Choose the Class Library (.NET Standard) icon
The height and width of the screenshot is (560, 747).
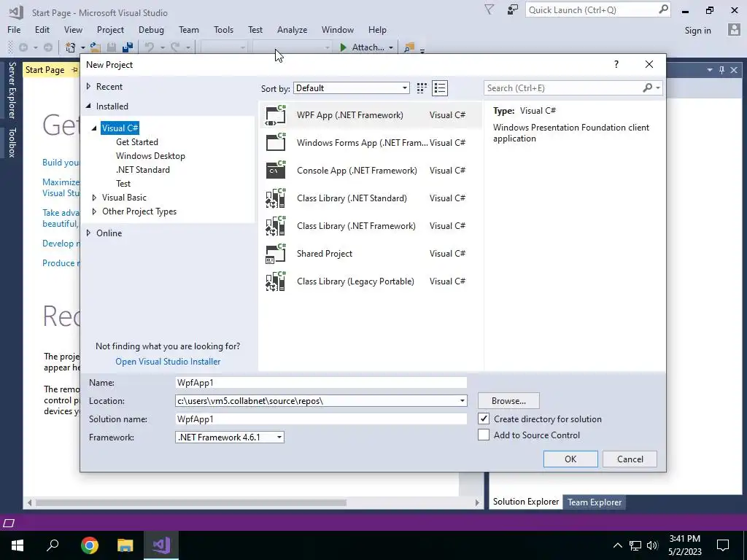tap(275, 198)
